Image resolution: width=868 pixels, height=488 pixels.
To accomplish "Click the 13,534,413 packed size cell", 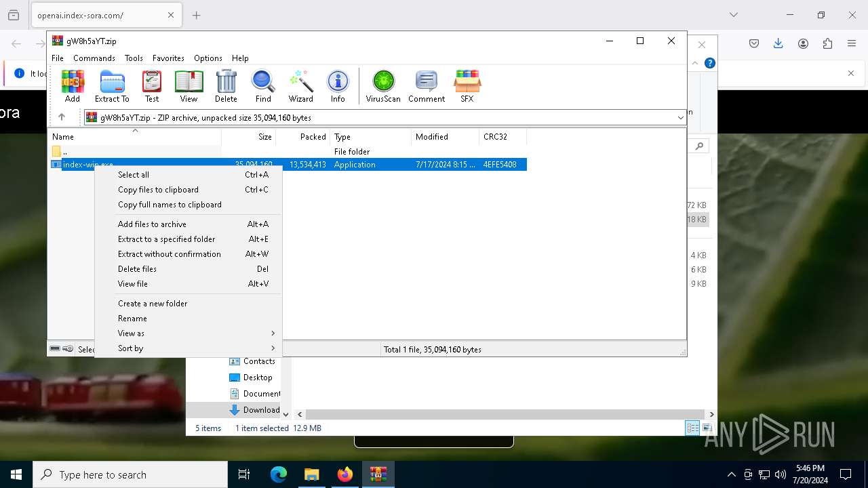I will [308, 165].
